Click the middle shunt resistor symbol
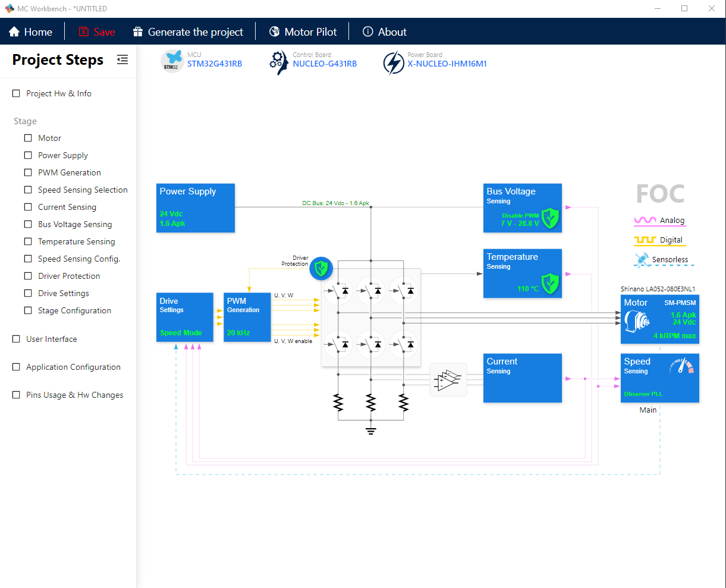The image size is (726, 588). [371, 403]
